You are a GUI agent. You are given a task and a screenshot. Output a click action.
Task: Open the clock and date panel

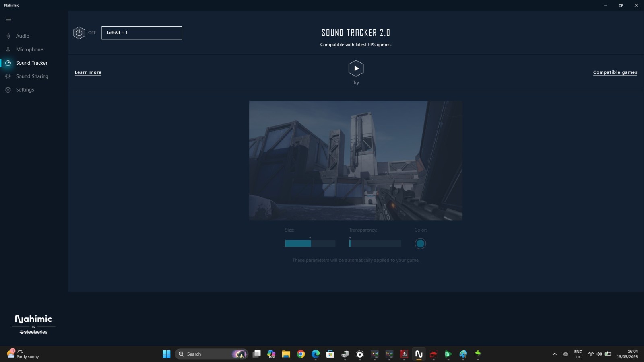click(x=627, y=354)
